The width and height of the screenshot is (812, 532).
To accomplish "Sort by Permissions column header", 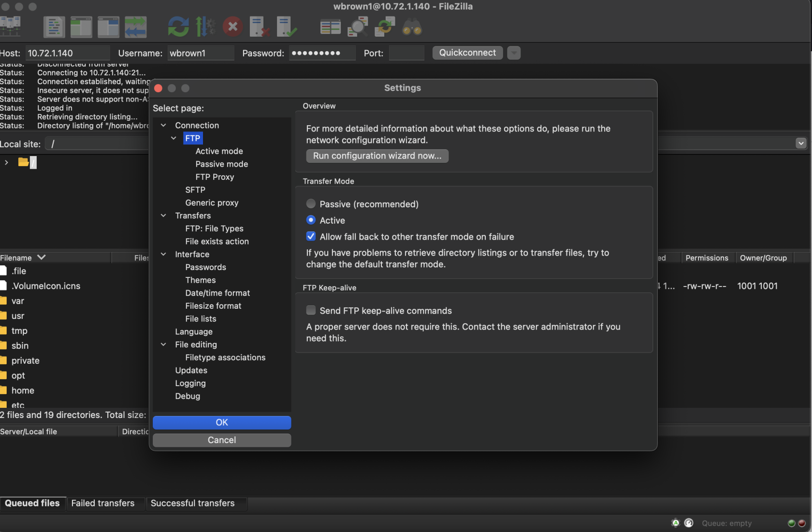I will coord(707,258).
